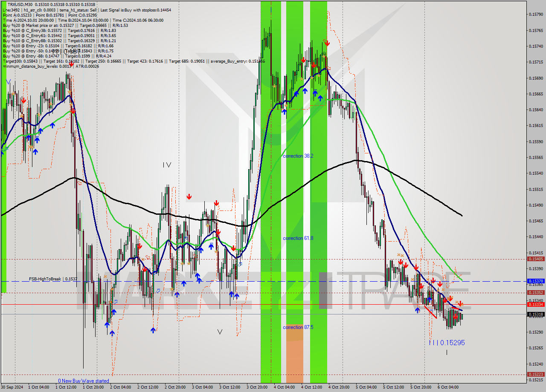Click the 0.15352 price tag
546x392 pixels.
(536, 292)
